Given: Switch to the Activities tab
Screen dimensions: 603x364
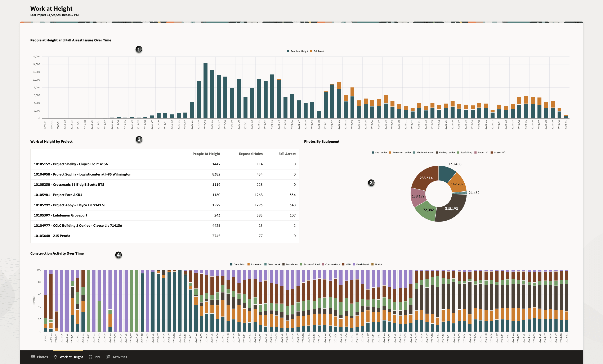Looking at the screenshot, I should pos(119,357).
